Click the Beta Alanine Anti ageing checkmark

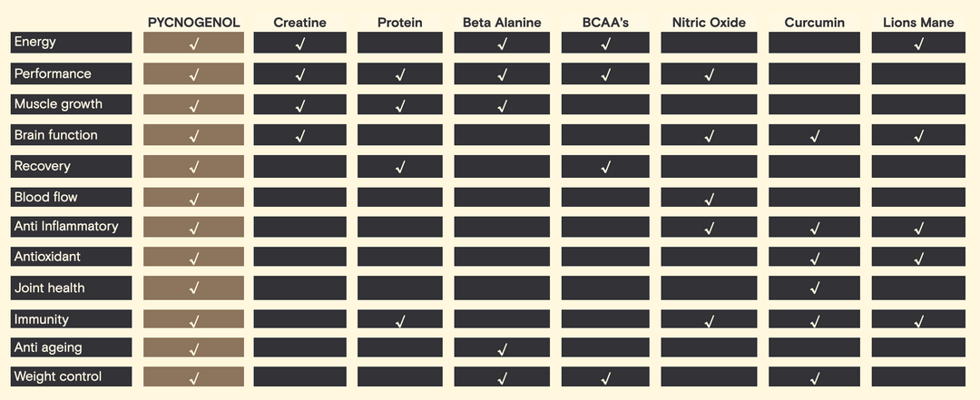coord(502,349)
